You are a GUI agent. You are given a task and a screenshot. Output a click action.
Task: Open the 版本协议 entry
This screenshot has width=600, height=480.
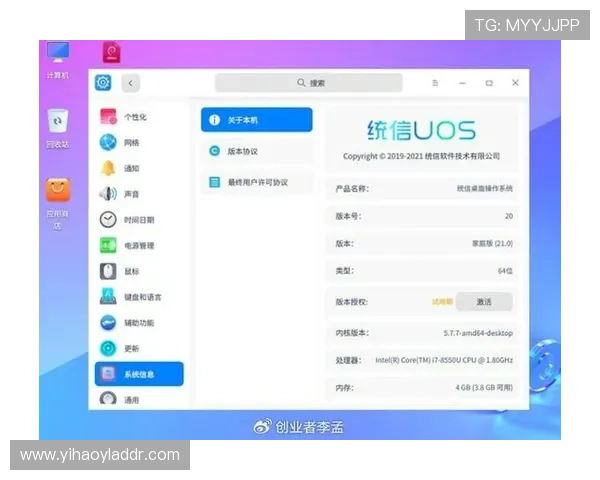257,151
